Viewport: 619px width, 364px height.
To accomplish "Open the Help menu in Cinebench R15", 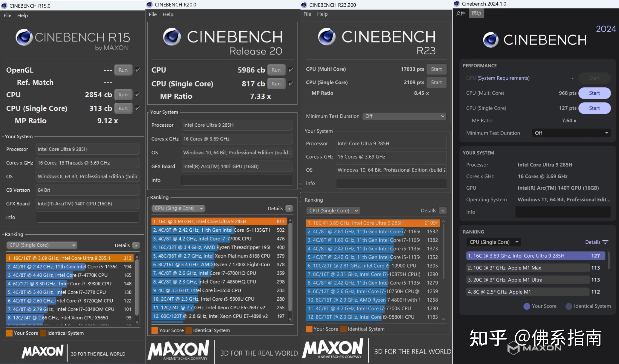I will (x=23, y=15).
